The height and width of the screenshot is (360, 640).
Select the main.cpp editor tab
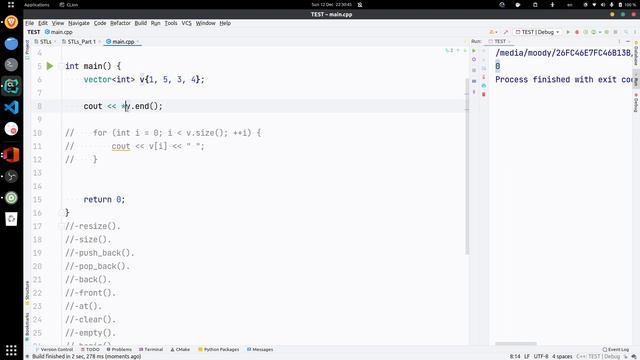[122, 42]
